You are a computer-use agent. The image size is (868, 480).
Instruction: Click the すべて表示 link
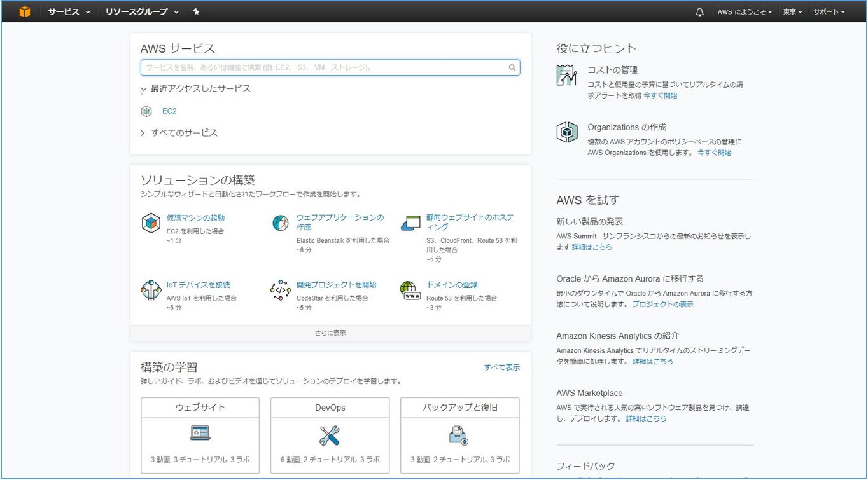coord(501,367)
